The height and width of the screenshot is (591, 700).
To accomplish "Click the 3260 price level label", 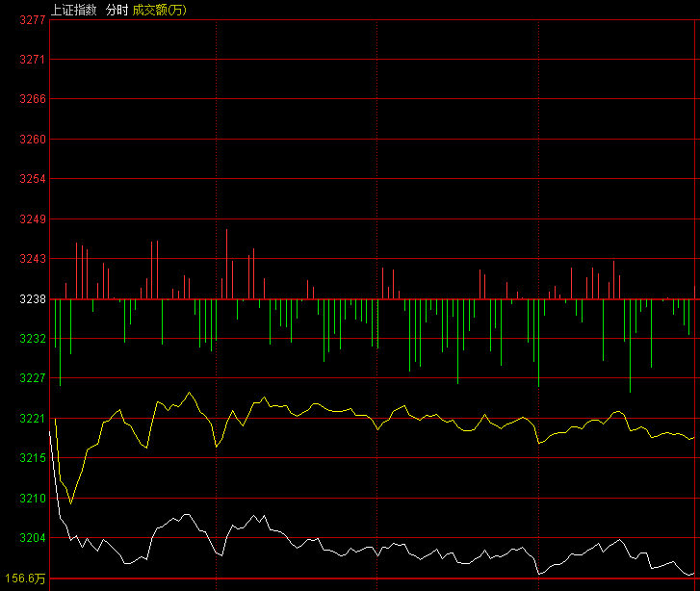I will [33, 140].
